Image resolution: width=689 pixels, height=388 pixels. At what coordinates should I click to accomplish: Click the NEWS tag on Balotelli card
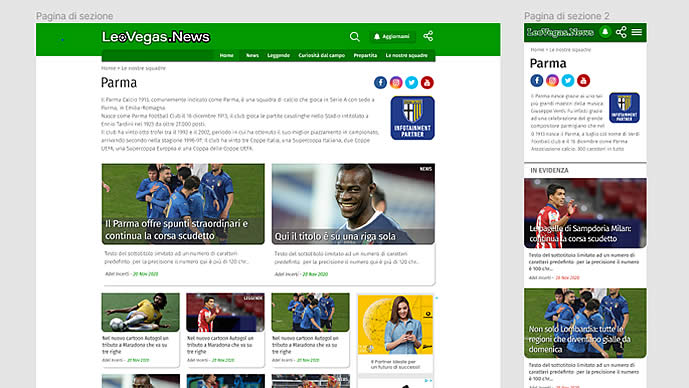coord(425,169)
